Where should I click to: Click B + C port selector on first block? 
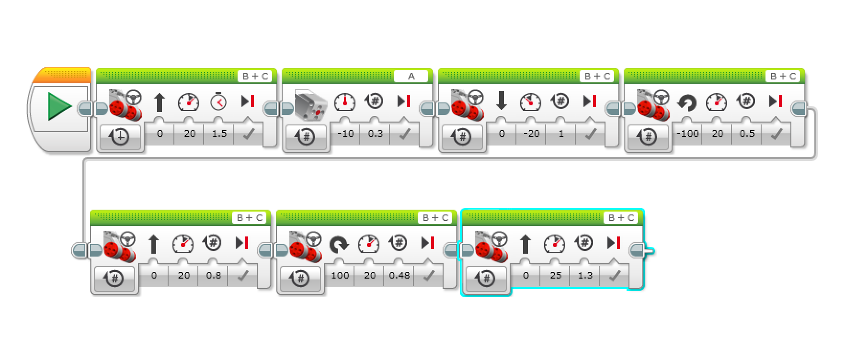pos(255,76)
